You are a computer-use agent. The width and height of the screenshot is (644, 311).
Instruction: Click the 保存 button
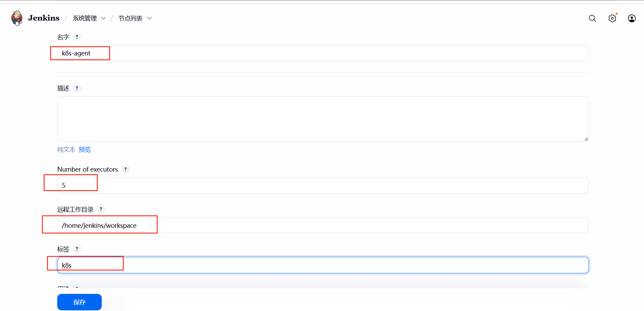pos(79,302)
